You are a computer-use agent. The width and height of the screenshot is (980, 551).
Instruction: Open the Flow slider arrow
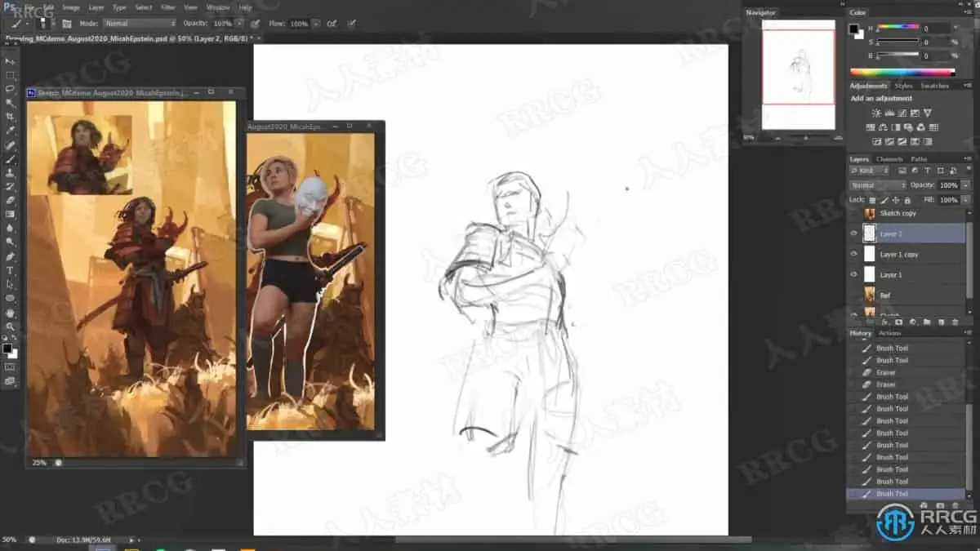[316, 24]
